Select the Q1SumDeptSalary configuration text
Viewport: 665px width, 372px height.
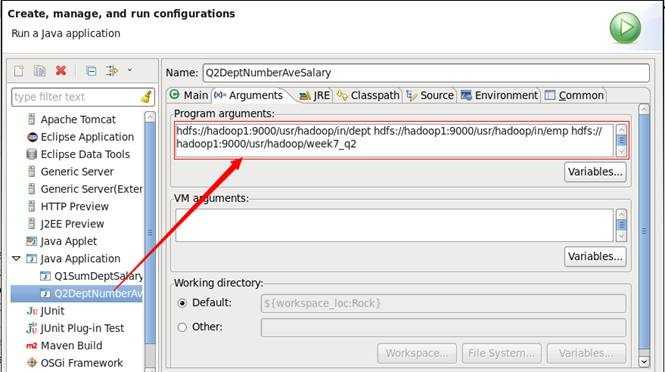(x=98, y=276)
